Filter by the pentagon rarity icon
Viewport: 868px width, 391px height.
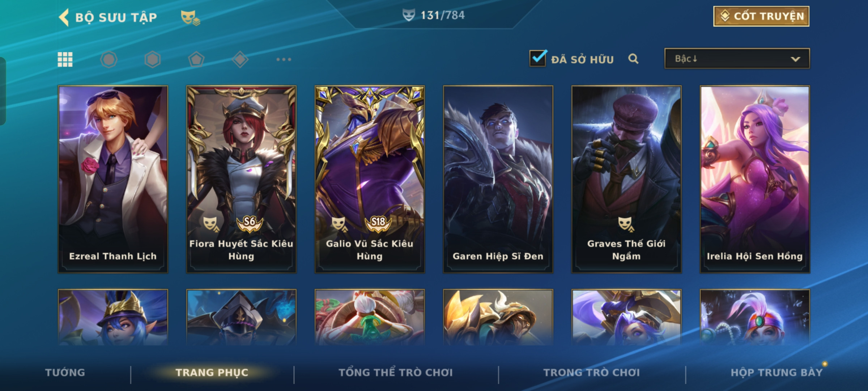[x=196, y=59]
